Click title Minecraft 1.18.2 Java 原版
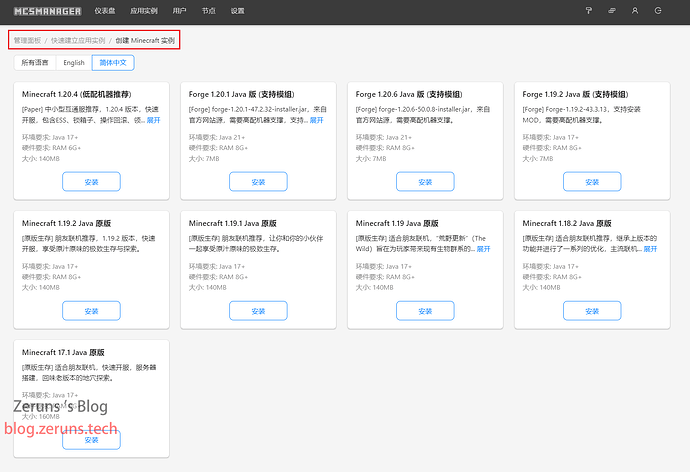 567,223
